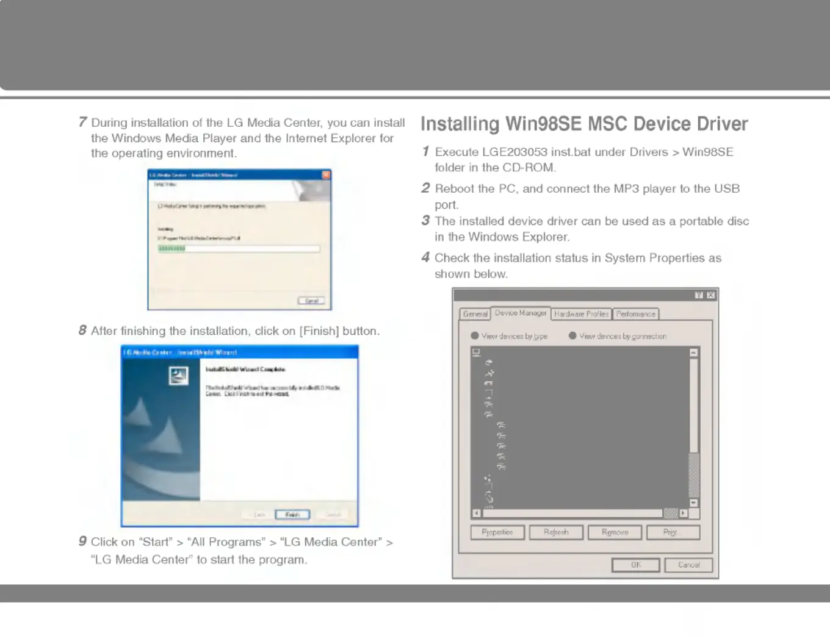Select the Device Manager tab

tap(521, 313)
